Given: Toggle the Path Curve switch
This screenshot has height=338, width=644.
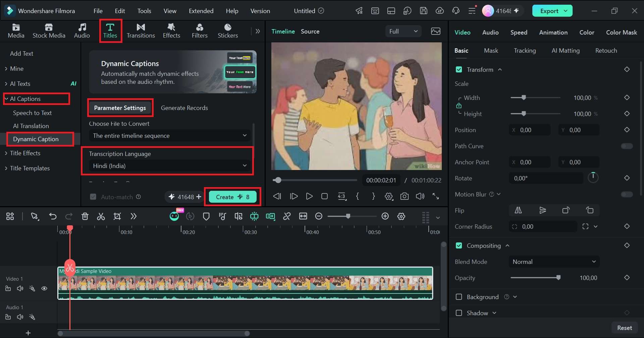Looking at the screenshot, I should click(627, 146).
